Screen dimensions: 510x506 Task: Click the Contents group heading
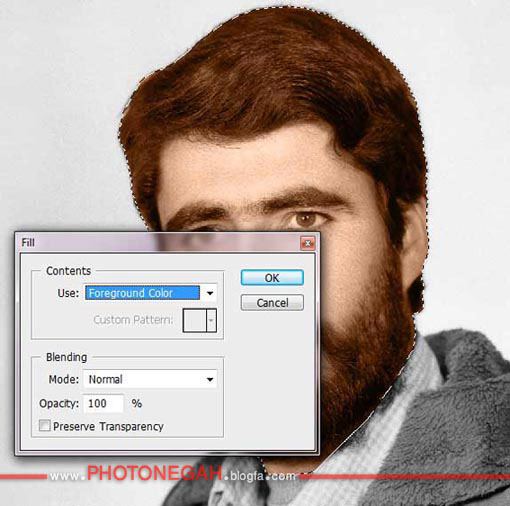click(x=68, y=271)
